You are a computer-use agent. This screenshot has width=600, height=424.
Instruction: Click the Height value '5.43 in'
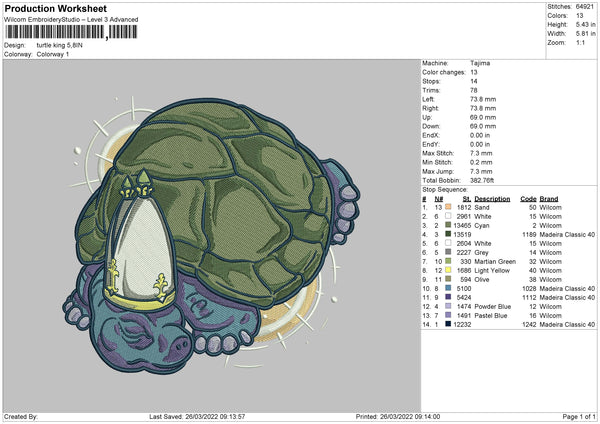585,24
